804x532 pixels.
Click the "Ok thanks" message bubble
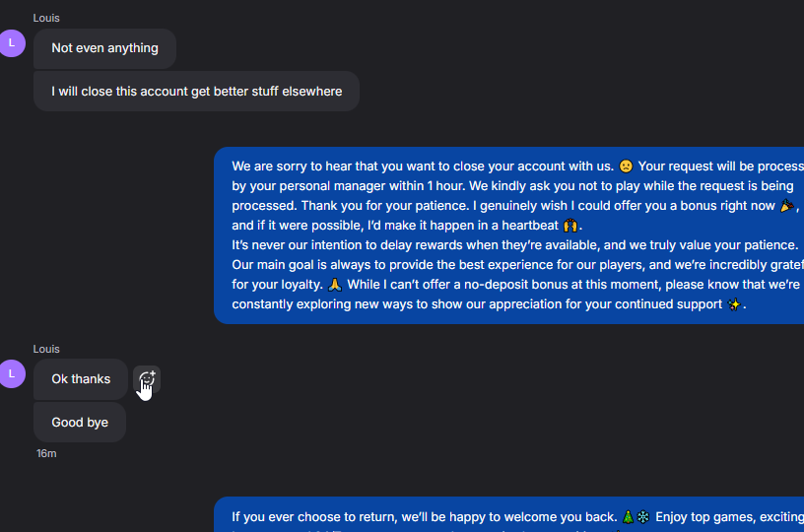81,379
